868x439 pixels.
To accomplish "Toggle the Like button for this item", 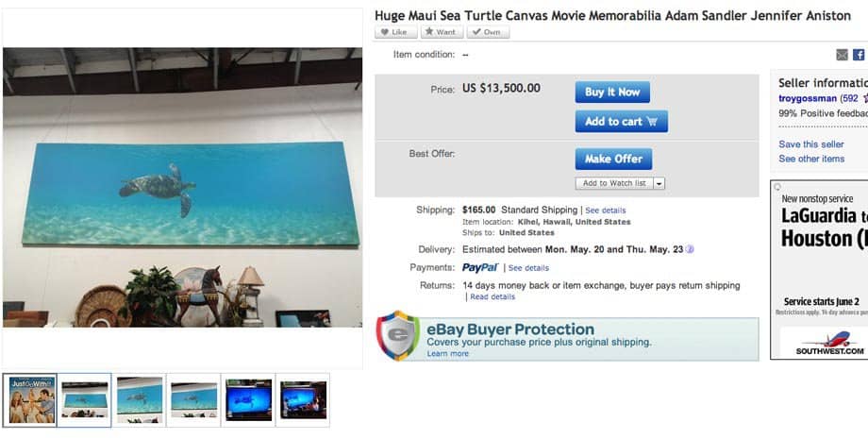I will point(396,32).
